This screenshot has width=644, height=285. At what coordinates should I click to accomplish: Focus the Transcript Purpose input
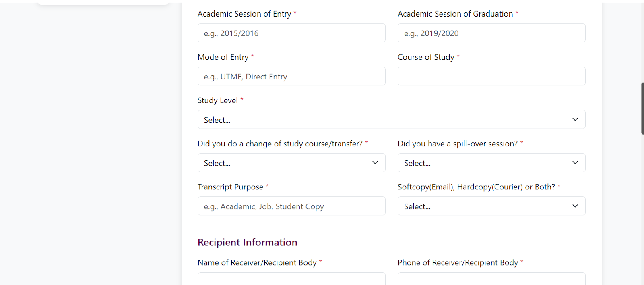click(291, 206)
